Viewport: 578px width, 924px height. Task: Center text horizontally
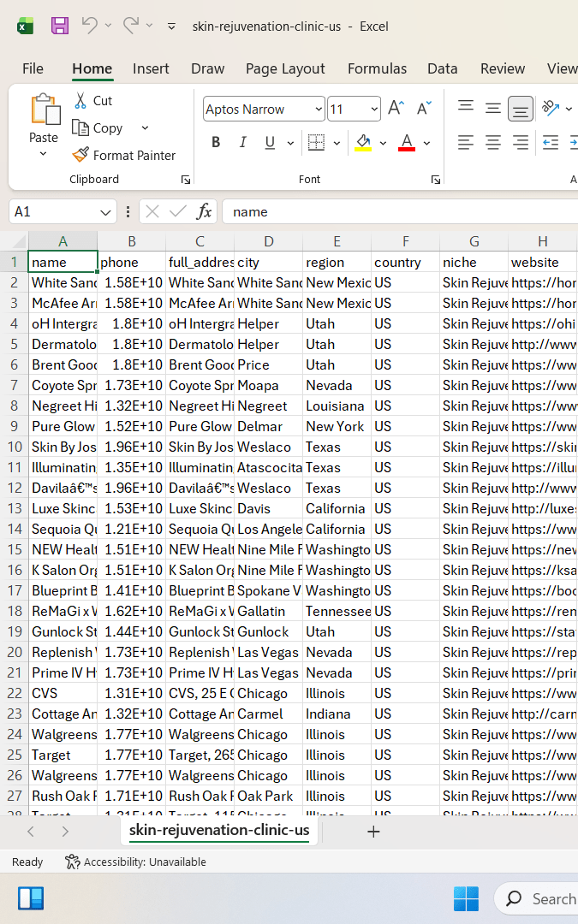[493, 142]
